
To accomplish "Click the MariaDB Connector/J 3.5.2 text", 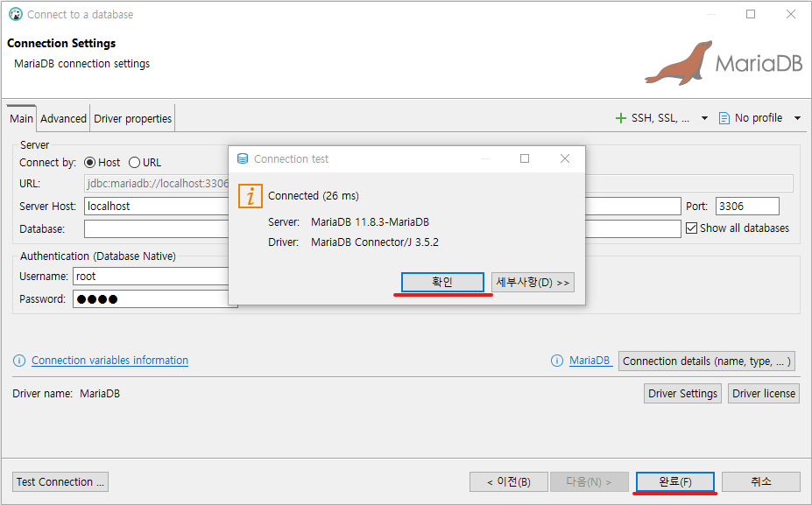I will (374, 242).
